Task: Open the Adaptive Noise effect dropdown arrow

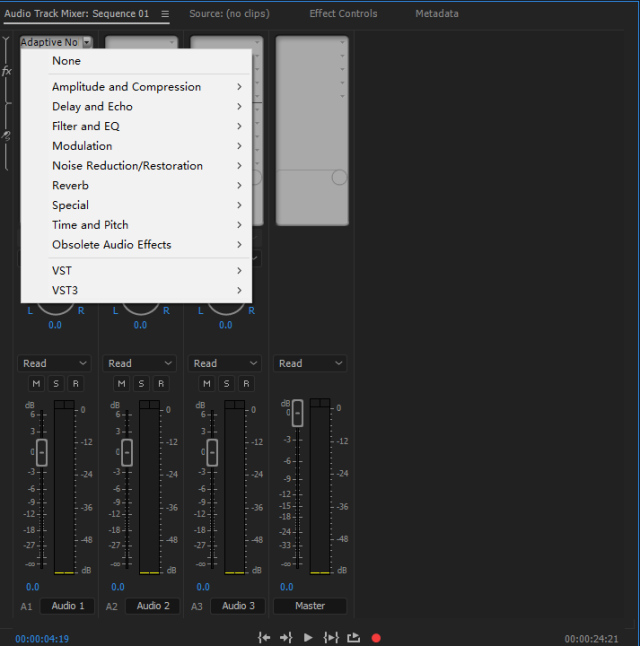Action: 87,42
